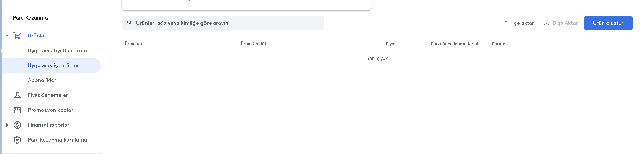This screenshot has height=154, width=644.
Task: Click the shopping cart Ürünler icon
Action: tap(17, 36)
